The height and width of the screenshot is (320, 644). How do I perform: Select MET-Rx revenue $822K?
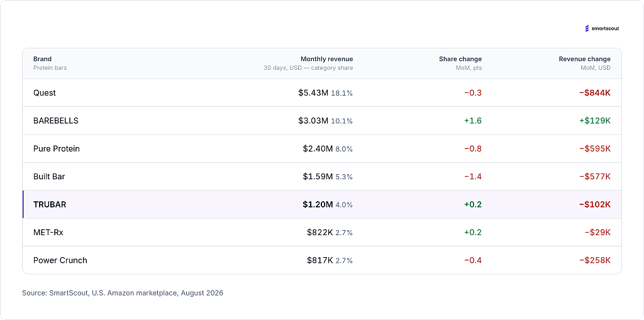[x=320, y=233]
